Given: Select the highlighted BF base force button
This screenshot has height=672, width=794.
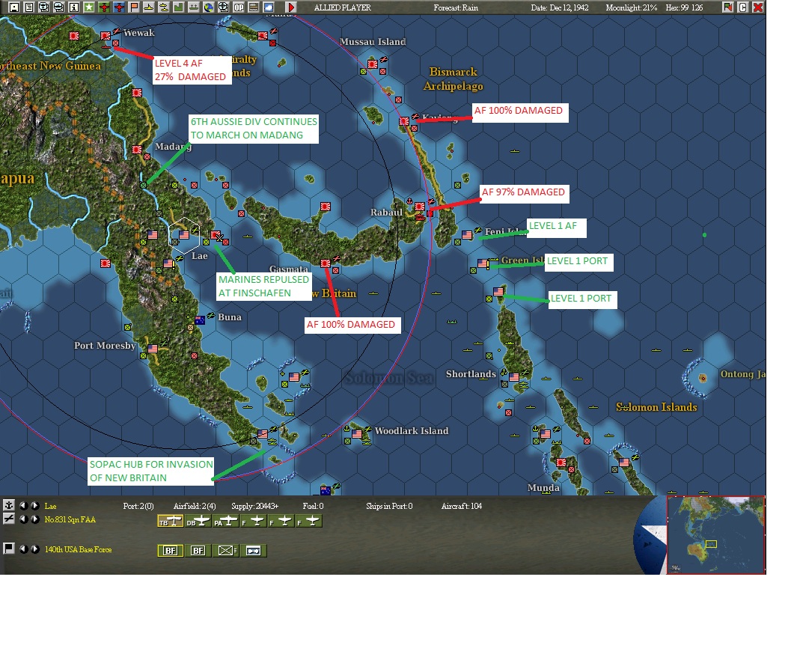Looking at the screenshot, I should coord(171,551).
